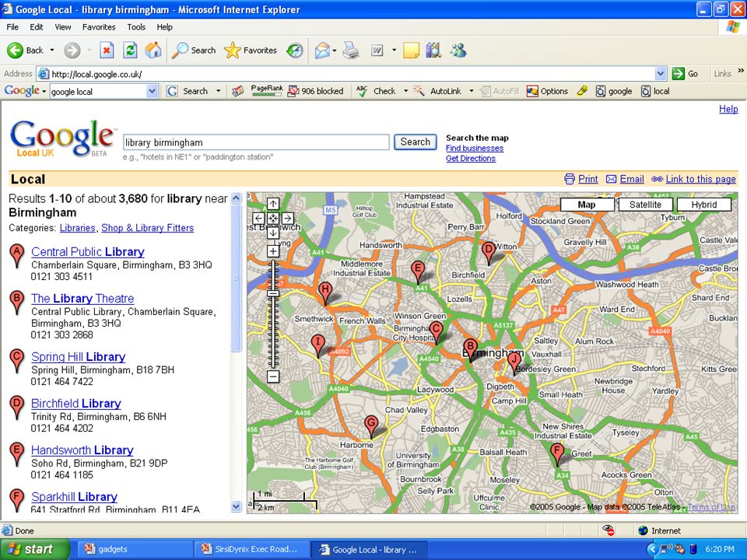Open the Favorites menu
Screen dimensions: 747x560
coord(99,27)
